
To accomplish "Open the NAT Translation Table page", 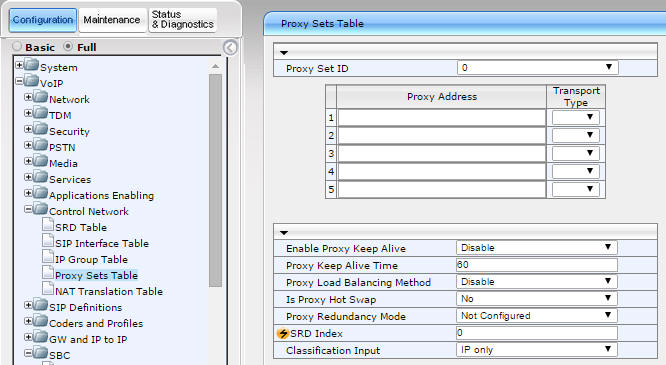I will click(x=109, y=291).
